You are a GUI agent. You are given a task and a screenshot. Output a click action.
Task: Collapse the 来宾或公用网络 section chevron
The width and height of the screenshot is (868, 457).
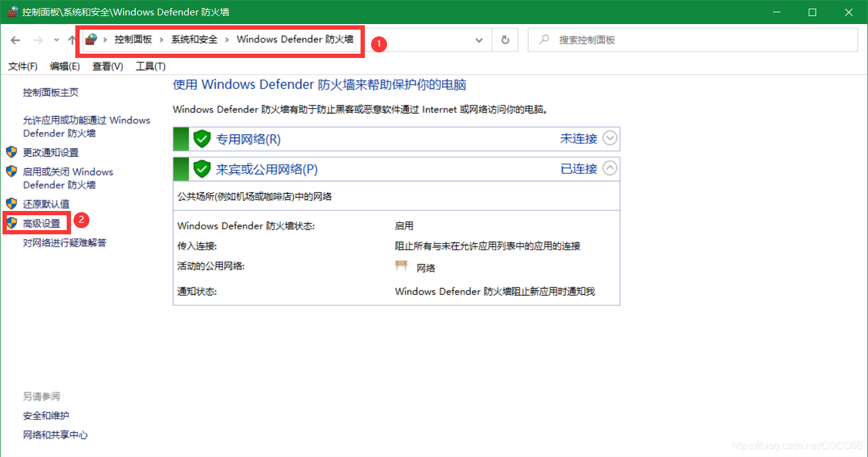click(609, 168)
